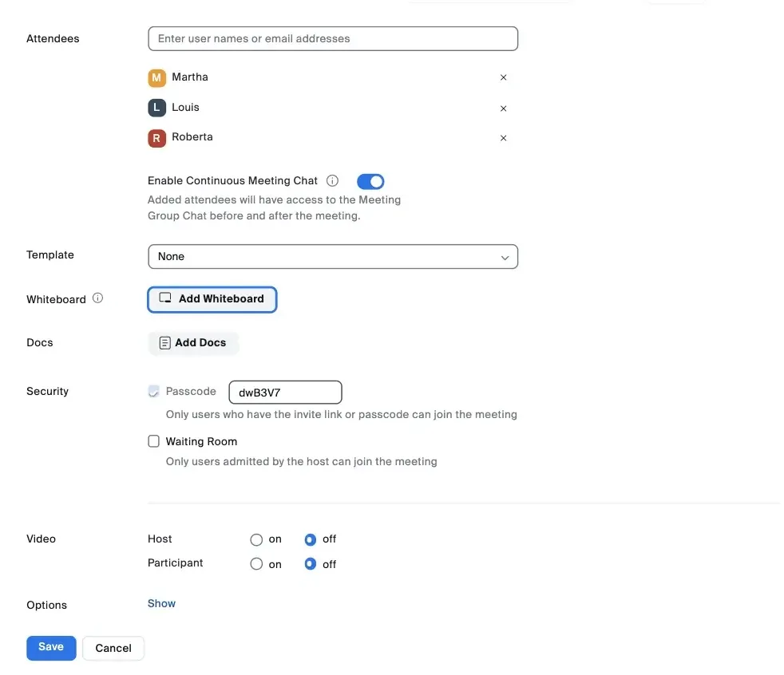Click the attendees name or email field
Screen dimensions: 784x675
(333, 38)
